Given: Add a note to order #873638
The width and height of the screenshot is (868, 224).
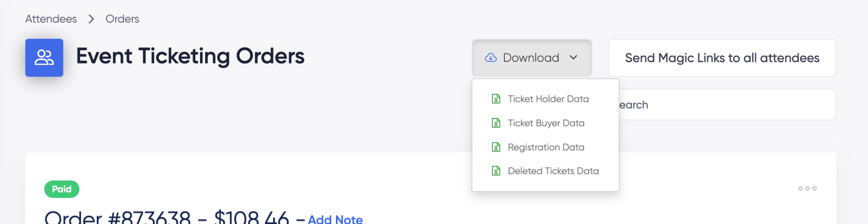Looking at the screenshot, I should [335, 219].
